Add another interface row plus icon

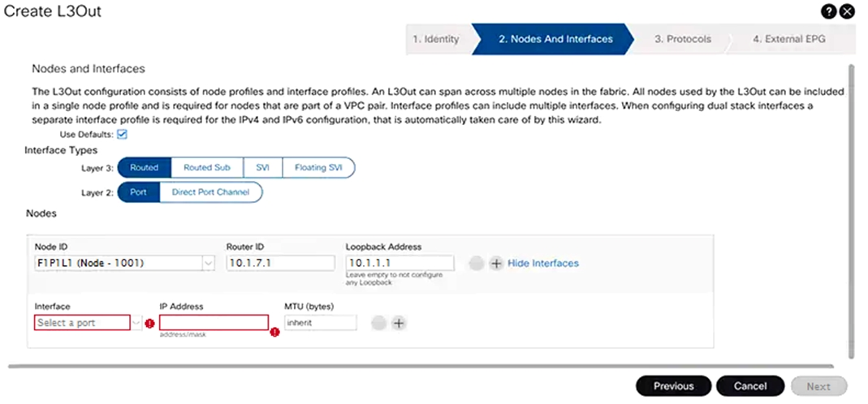pyautogui.click(x=399, y=323)
